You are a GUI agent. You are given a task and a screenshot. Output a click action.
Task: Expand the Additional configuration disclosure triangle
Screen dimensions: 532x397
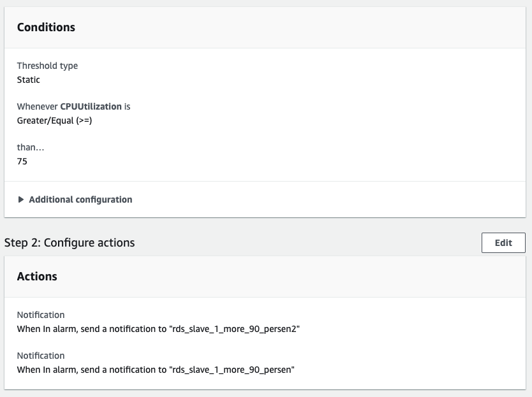22,199
